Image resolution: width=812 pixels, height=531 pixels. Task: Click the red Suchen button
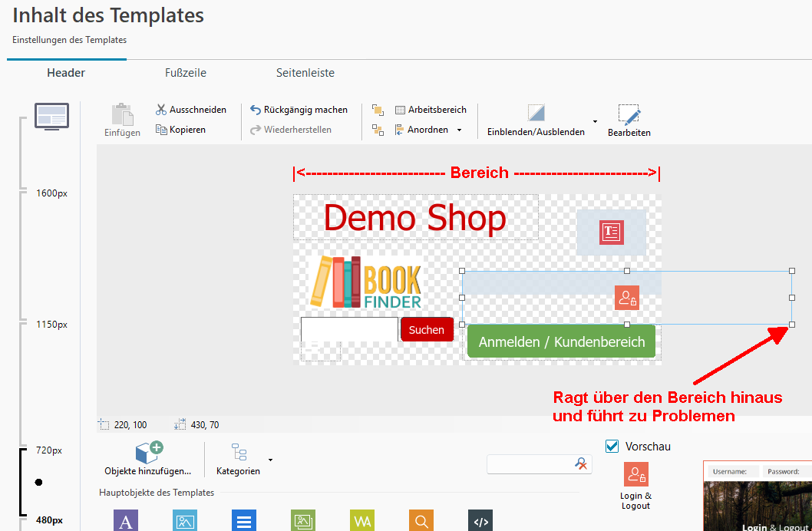(x=427, y=330)
